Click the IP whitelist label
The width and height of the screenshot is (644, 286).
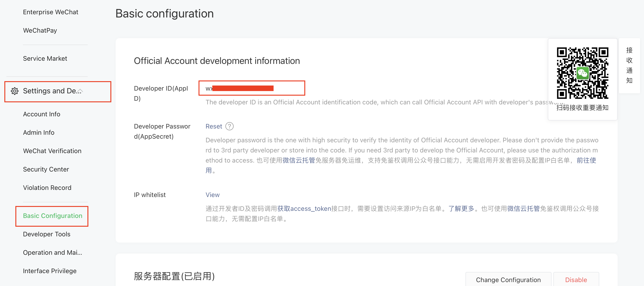click(x=150, y=194)
